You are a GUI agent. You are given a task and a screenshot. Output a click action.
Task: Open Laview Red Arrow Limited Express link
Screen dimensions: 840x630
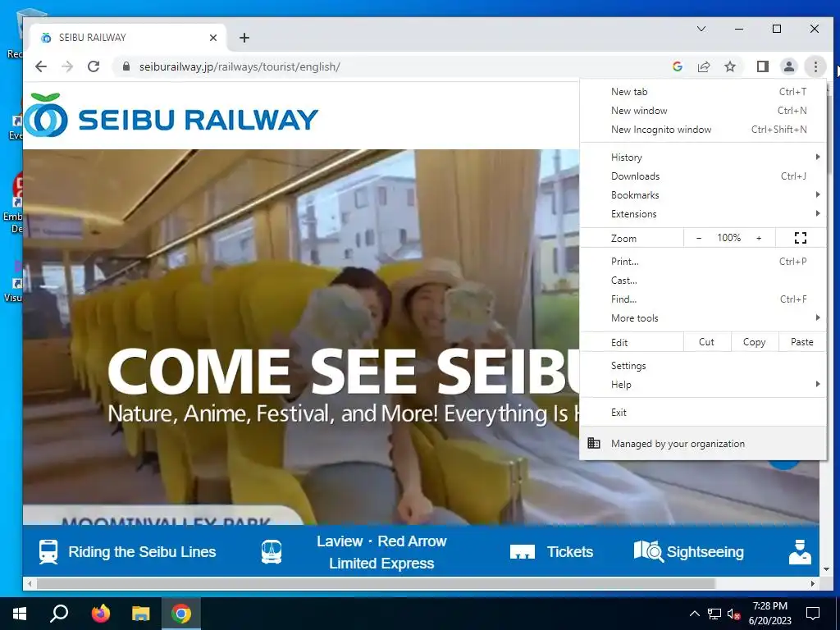point(381,552)
